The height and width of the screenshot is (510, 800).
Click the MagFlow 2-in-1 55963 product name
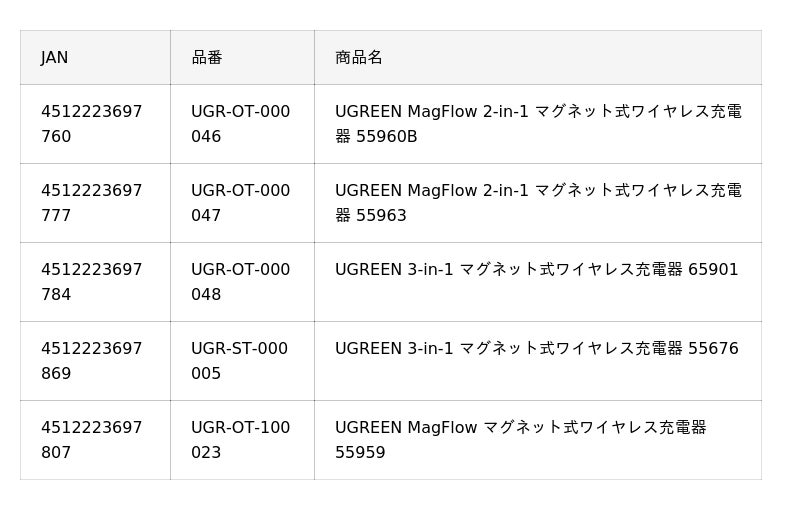pos(537,203)
